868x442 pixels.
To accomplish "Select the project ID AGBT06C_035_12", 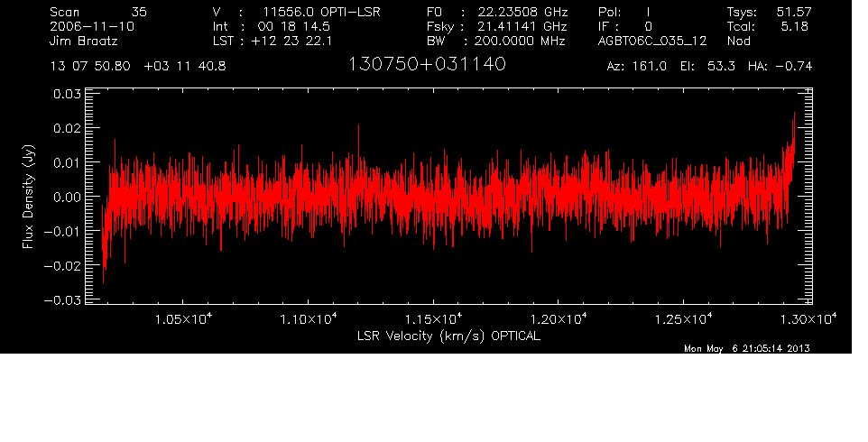I will tap(652, 41).
